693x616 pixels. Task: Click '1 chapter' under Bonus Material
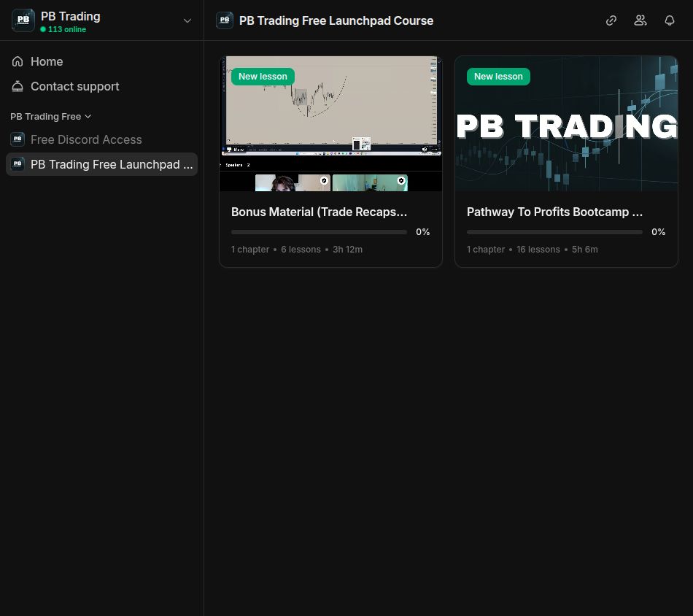[250, 250]
